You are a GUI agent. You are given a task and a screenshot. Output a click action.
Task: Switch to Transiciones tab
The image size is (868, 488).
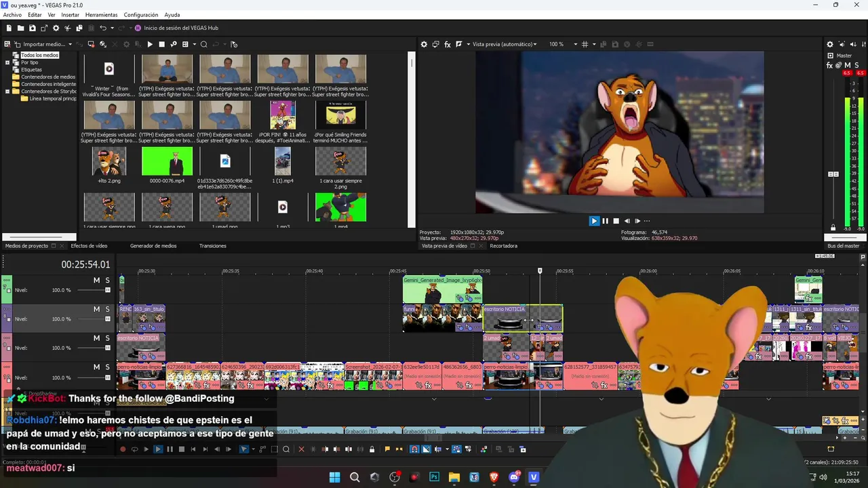coord(213,246)
